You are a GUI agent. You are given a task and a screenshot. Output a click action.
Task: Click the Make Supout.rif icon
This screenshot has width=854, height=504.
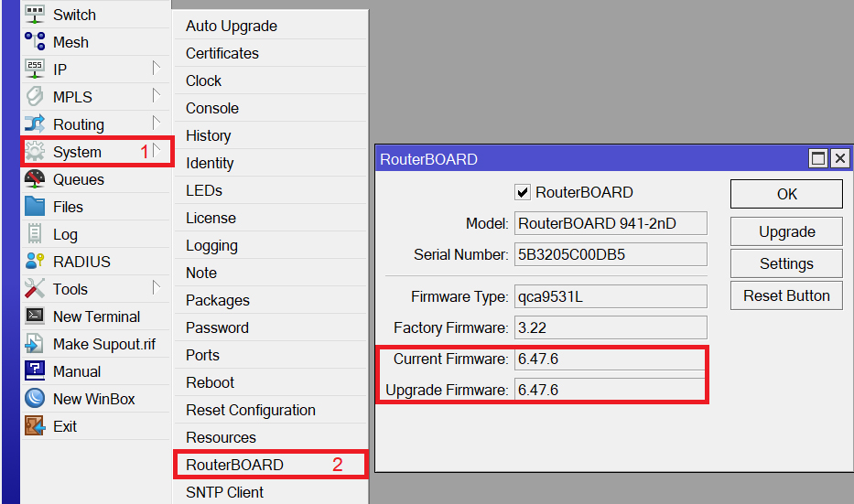pyautogui.click(x=35, y=343)
